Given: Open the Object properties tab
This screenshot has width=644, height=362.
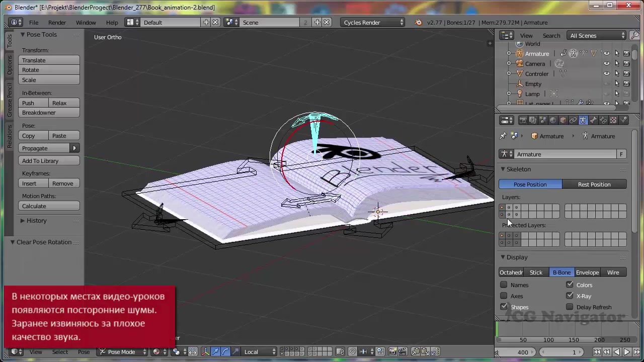Looking at the screenshot, I should pyautogui.click(x=563, y=120).
